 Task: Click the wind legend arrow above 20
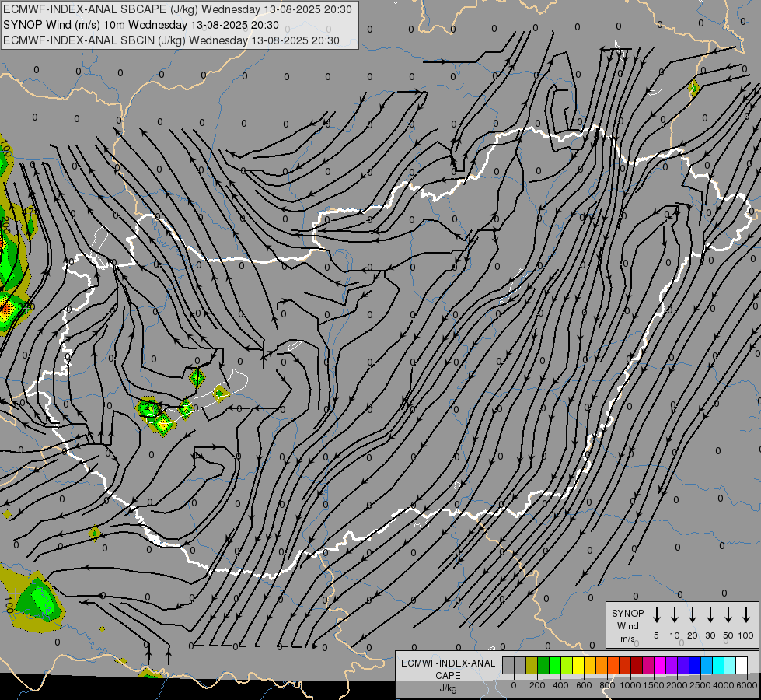point(692,615)
